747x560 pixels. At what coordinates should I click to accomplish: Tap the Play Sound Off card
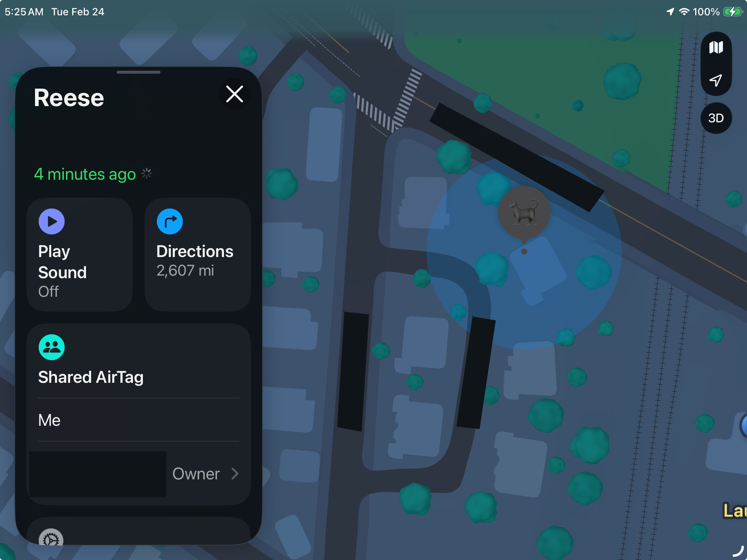click(80, 254)
